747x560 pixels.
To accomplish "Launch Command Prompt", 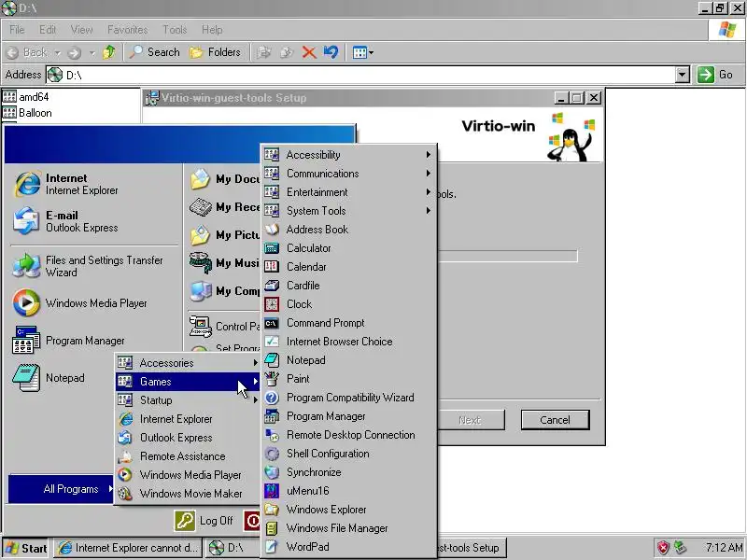I will click(x=348, y=323).
